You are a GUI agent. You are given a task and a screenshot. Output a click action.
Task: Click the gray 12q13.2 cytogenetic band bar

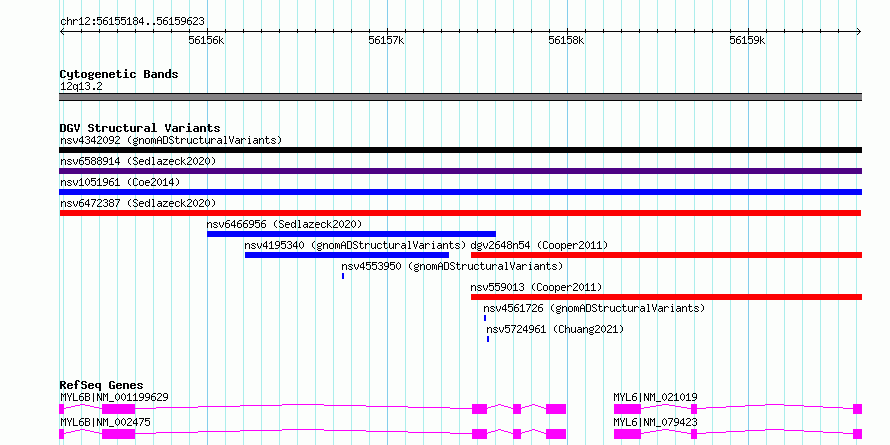pyautogui.click(x=460, y=97)
